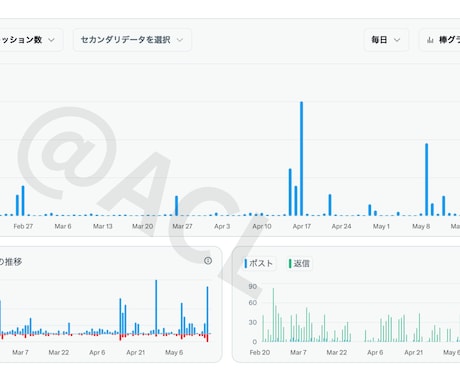Click the 'Feb 20' label in replies chart

(x=260, y=352)
